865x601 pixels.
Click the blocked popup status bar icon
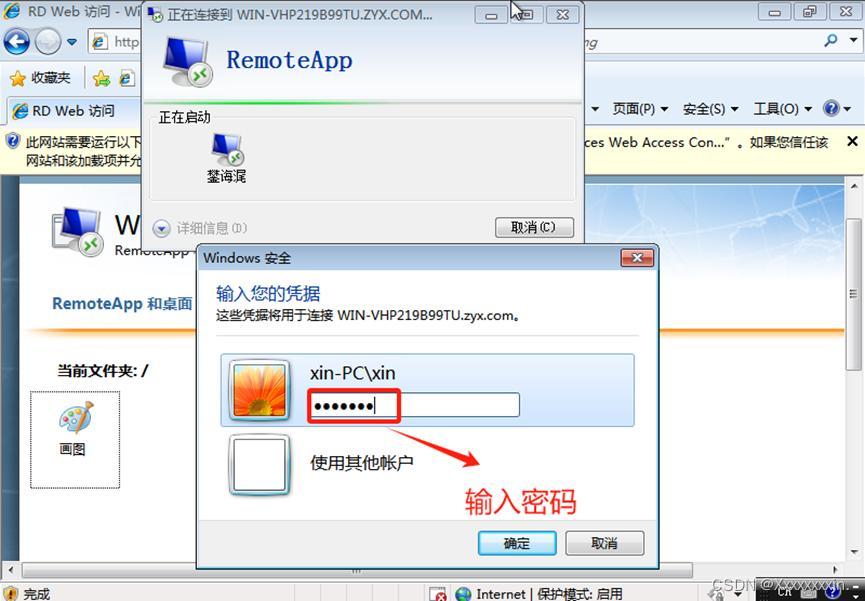point(437,594)
